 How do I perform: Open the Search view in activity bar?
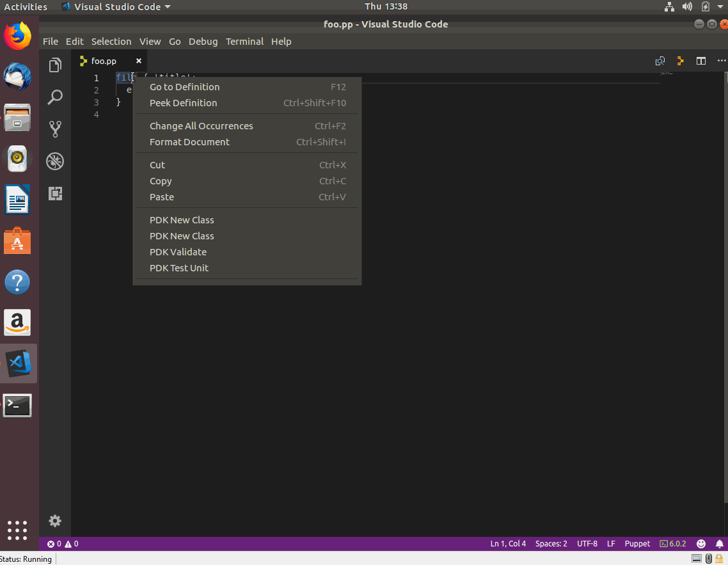55,97
